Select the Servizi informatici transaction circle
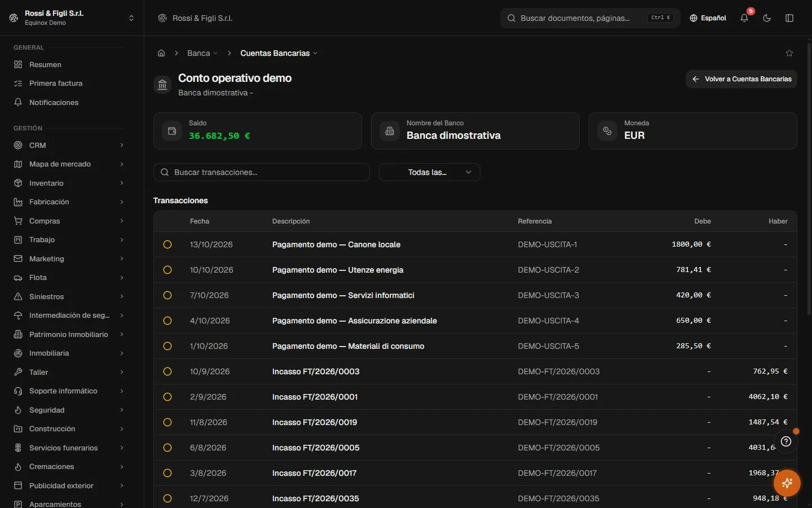Screen dimensions: 812x508 (x=167, y=295)
